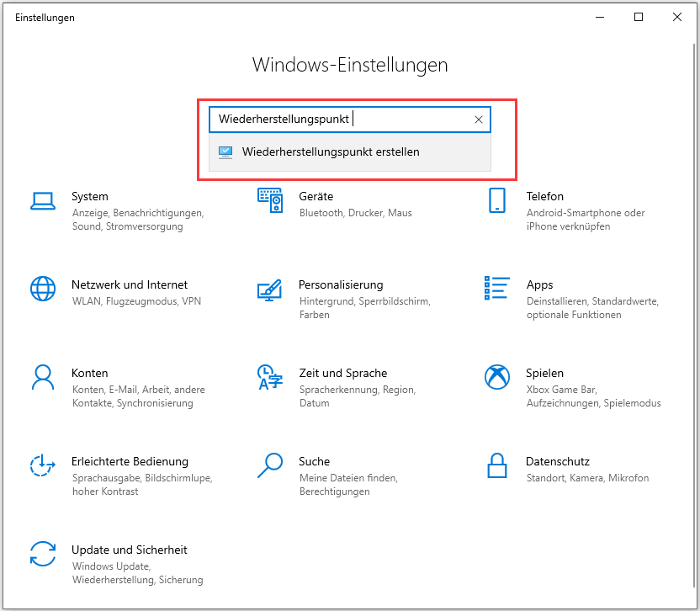Viewport: 700px width, 611px height.
Task: Select the Telefon smartphone icon
Action: coord(496,200)
